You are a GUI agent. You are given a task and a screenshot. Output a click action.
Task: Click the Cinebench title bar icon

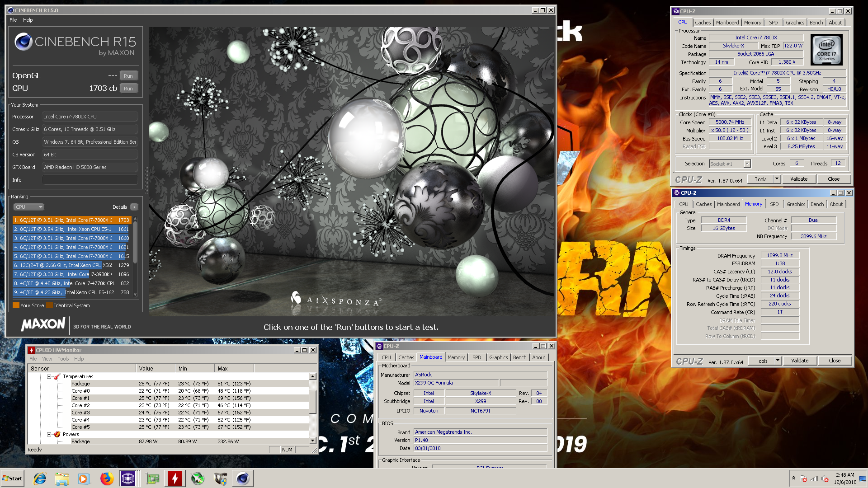(x=11, y=10)
